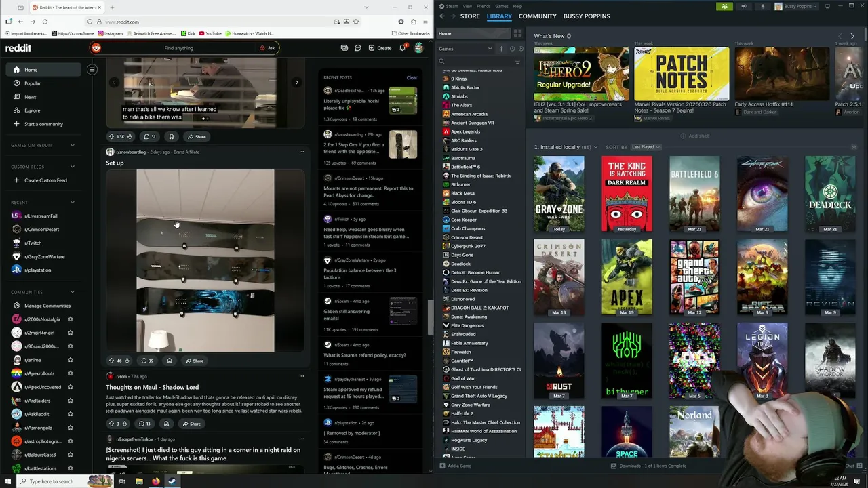Clear the Reddit recent posts list
This screenshot has height=488, width=868.
pos(412,77)
